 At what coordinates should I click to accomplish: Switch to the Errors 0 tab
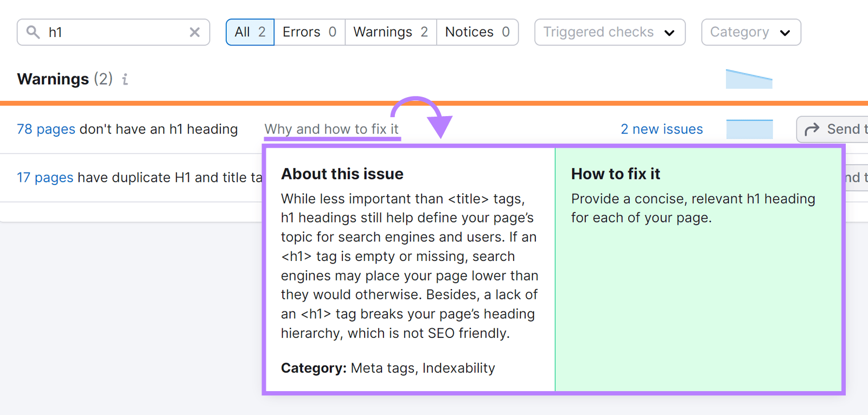[x=310, y=32]
